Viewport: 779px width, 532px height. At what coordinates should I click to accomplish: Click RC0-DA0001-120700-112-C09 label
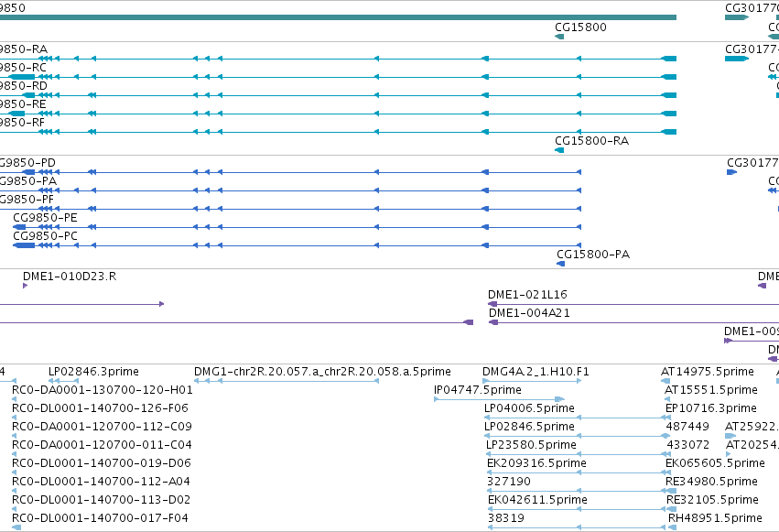(x=102, y=427)
